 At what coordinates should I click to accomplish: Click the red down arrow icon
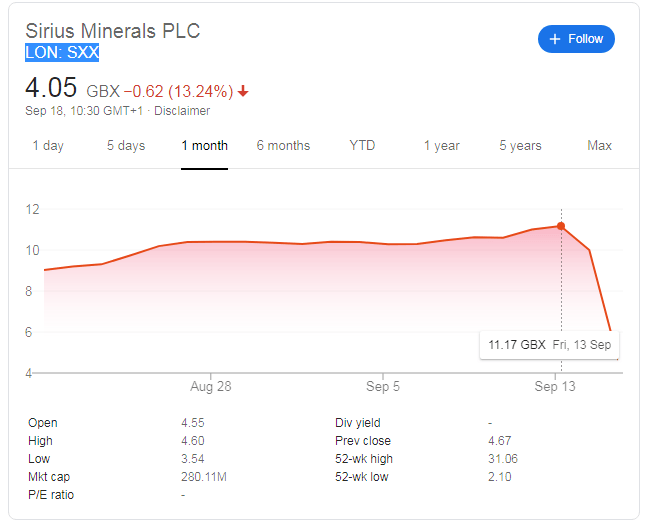click(x=243, y=91)
